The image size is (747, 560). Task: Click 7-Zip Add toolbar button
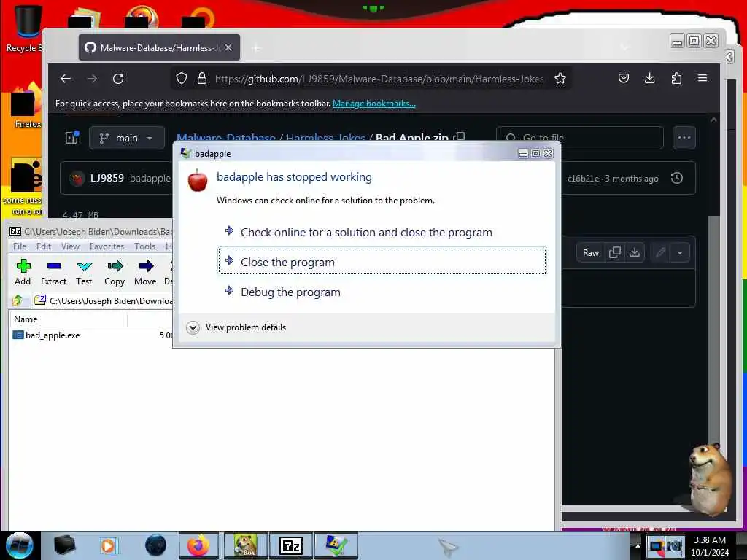23,272
